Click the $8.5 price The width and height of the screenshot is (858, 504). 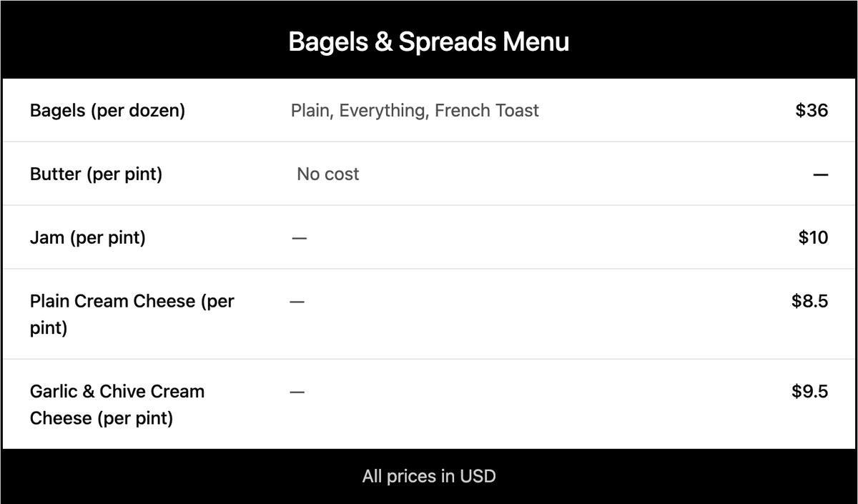(x=809, y=301)
